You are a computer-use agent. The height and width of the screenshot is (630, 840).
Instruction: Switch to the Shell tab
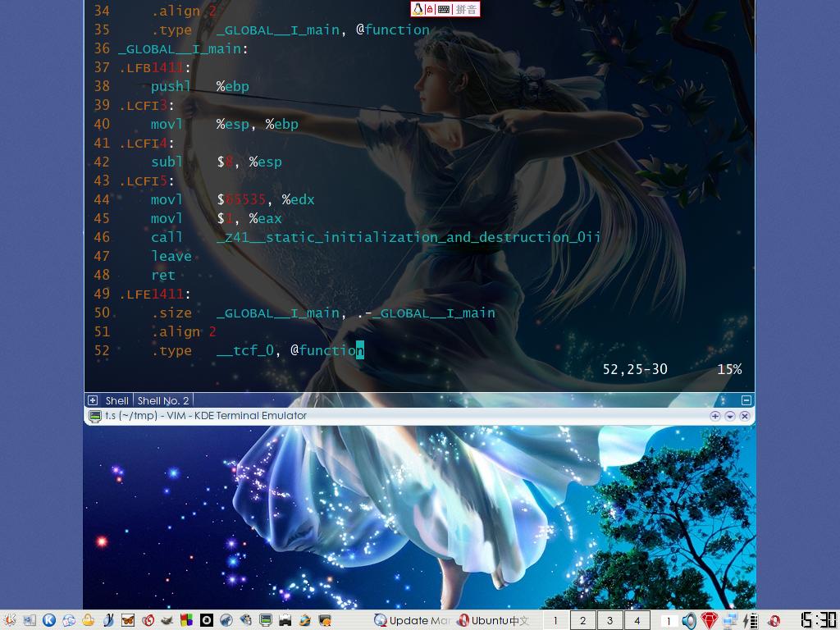pos(116,400)
